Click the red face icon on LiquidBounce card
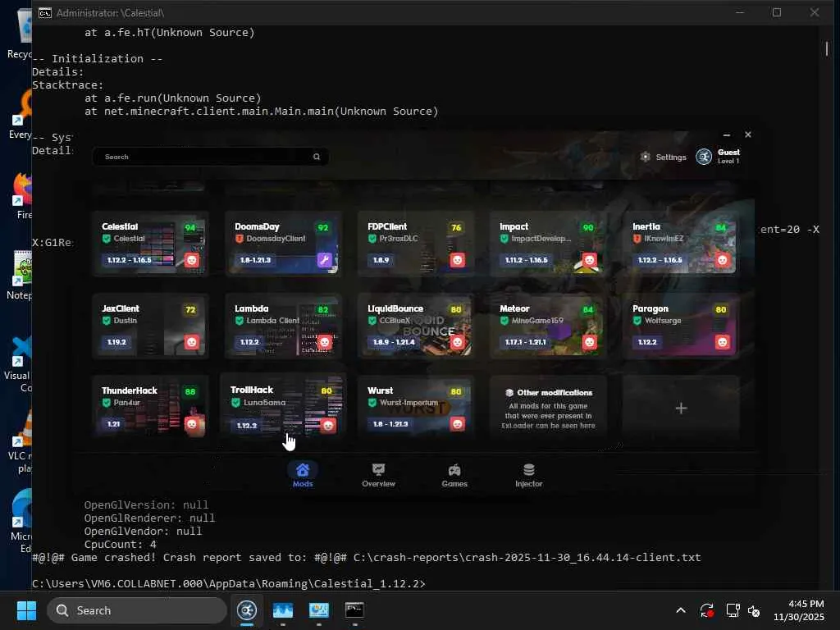The image size is (840, 630). [457, 342]
